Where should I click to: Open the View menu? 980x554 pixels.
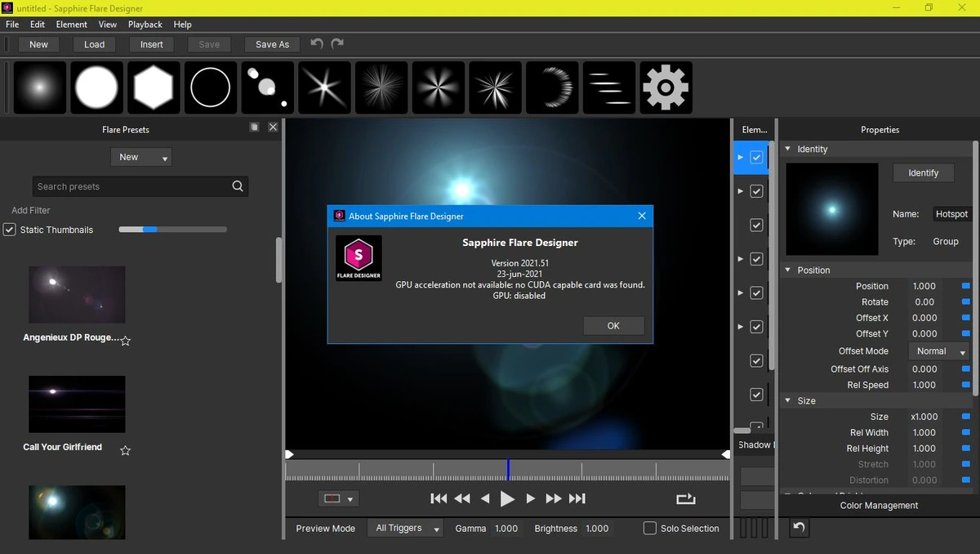(x=108, y=25)
